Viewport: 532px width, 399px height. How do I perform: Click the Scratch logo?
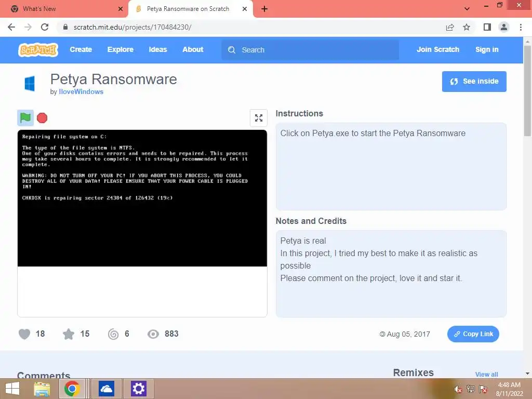pos(38,49)
